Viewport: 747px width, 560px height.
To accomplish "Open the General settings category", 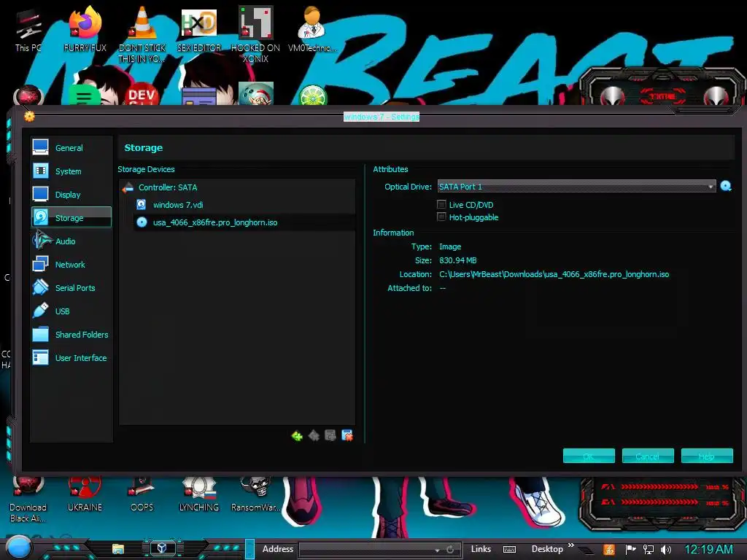I will pos(71,147).
